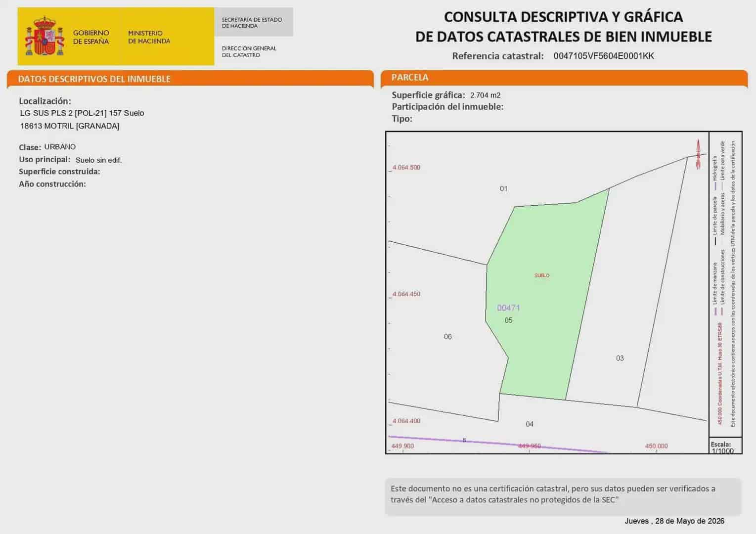The image size is (756, 534).
Task: Click 'GOBIERNO DE ESPAÑA' logo text
Action: (91, 37)
